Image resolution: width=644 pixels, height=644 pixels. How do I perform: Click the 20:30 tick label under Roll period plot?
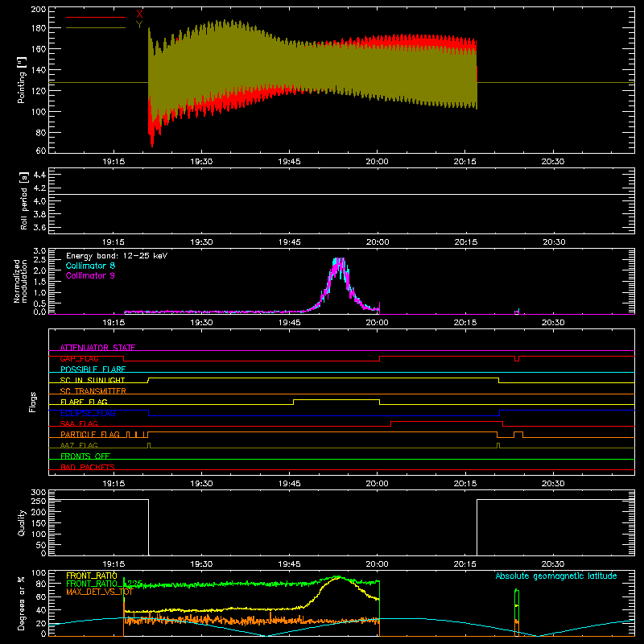pos(553,242)
